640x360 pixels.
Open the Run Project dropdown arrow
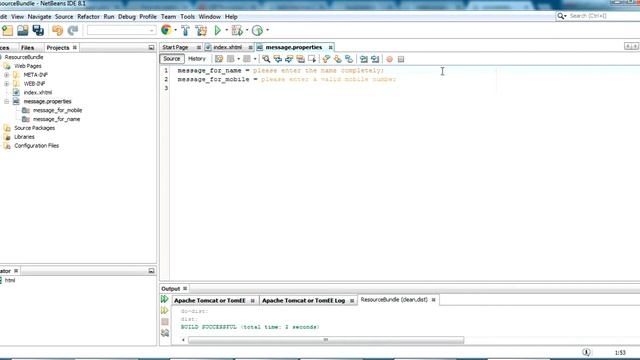[x=227, y=30]
